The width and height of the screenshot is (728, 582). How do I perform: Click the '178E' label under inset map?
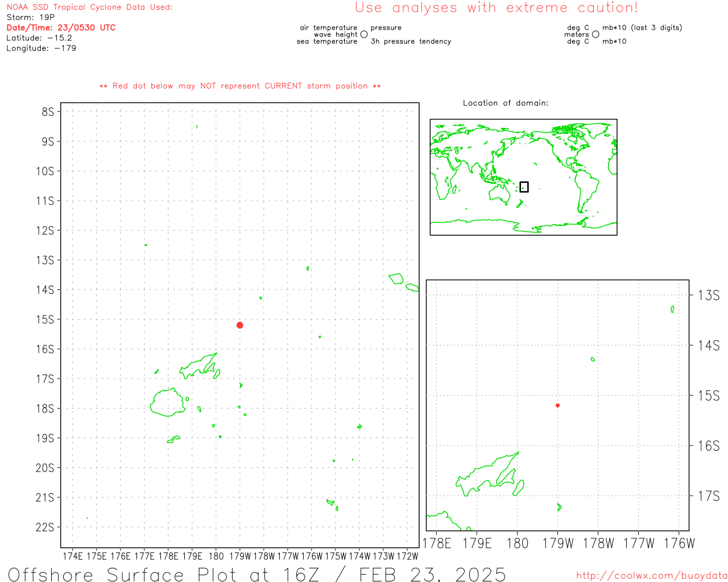point(437,543)
